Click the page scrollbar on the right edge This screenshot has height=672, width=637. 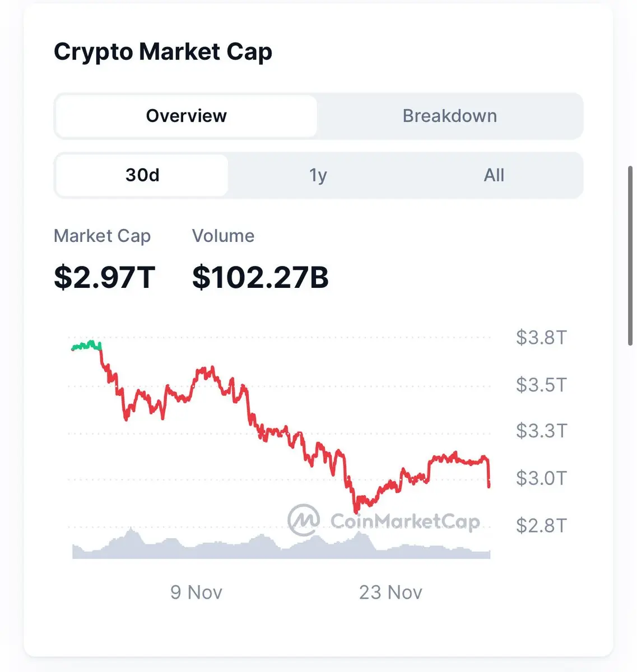[x=631, y=255]
